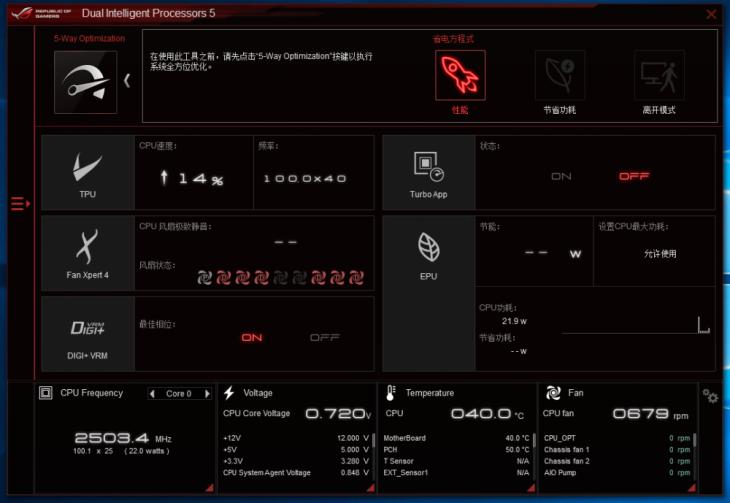Click the first fan status icon
The height and width of the screenshot is (503, 730).
point(204,278)
